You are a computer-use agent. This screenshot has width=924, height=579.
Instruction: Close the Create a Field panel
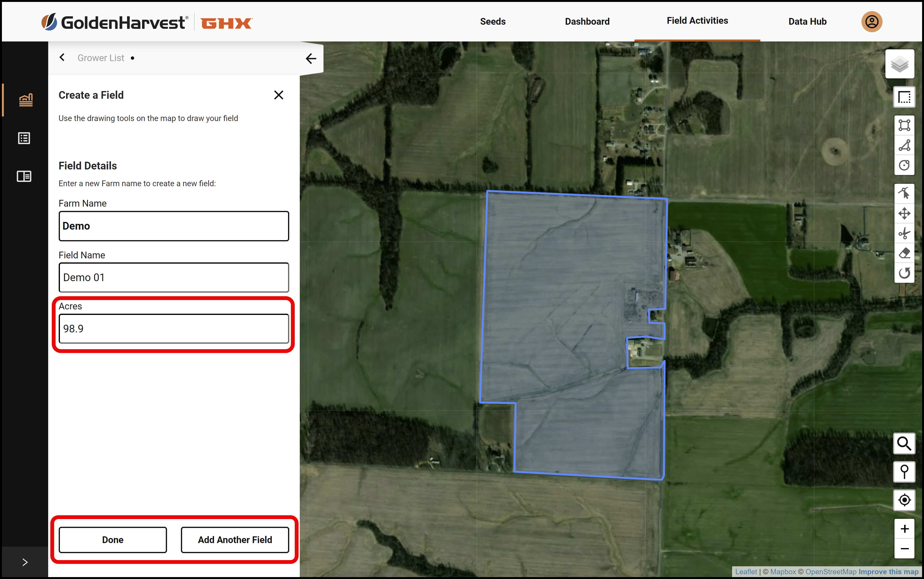(278, 95)
